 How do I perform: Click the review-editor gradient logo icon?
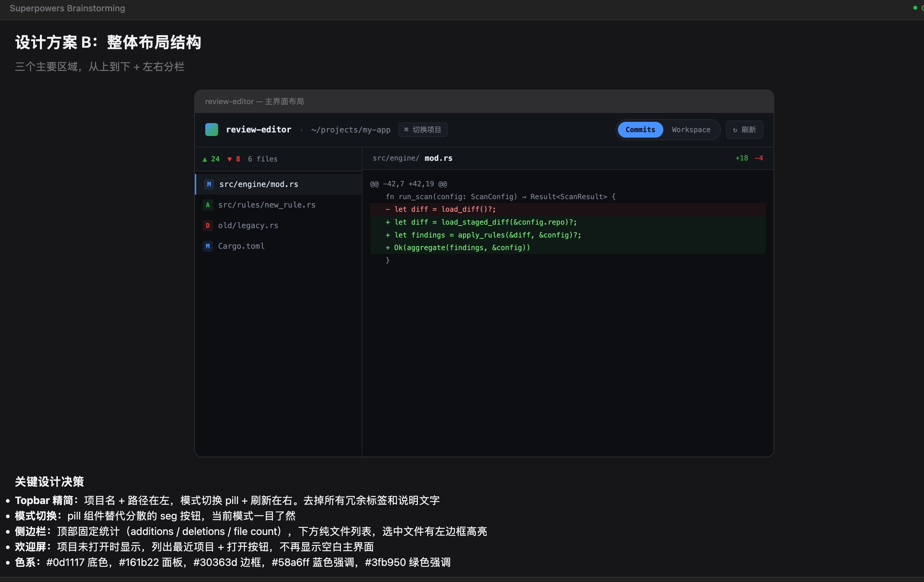click(x=211, y=130)
